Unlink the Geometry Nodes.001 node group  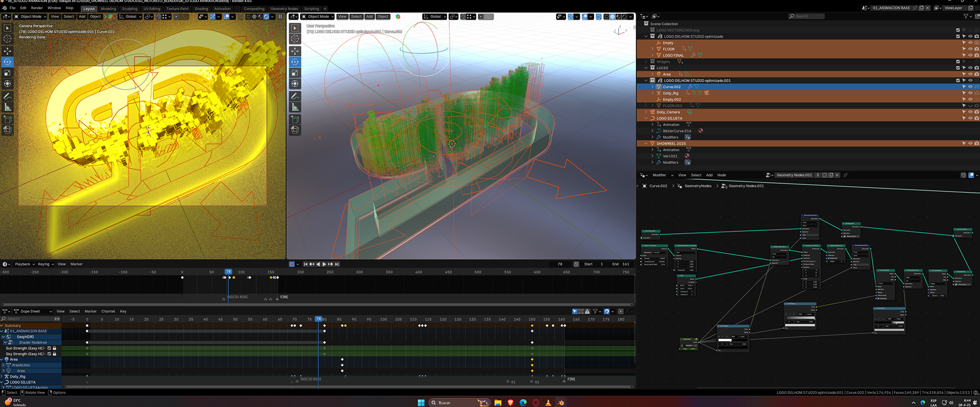pyautogui.click(x=837, y=175)
